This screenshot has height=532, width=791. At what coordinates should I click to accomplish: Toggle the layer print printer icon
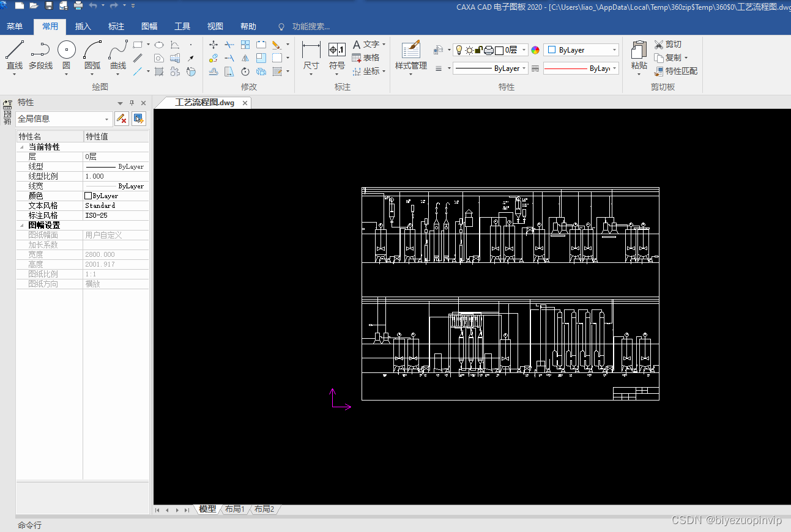489,50
